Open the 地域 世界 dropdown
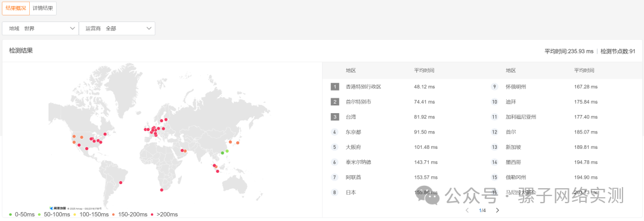The image size is (644, 221). pyautogui.click(x=41, y=29)
